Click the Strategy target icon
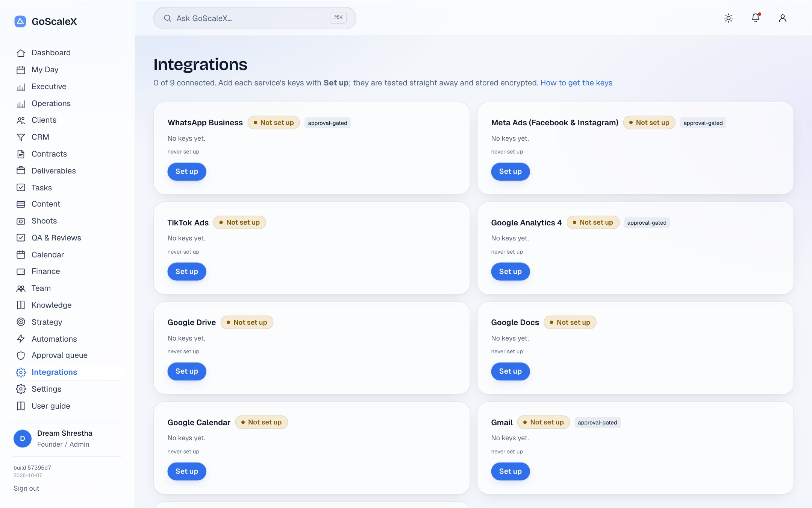Image resolution: width=812 pixels, height=508 pixels. pyautogui.click(x=21, y=322)
